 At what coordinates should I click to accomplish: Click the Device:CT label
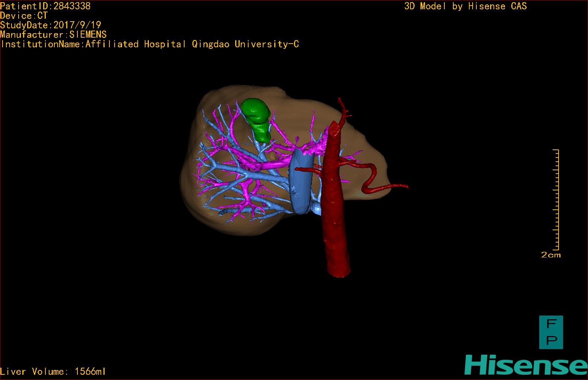[x=24, y=16]
